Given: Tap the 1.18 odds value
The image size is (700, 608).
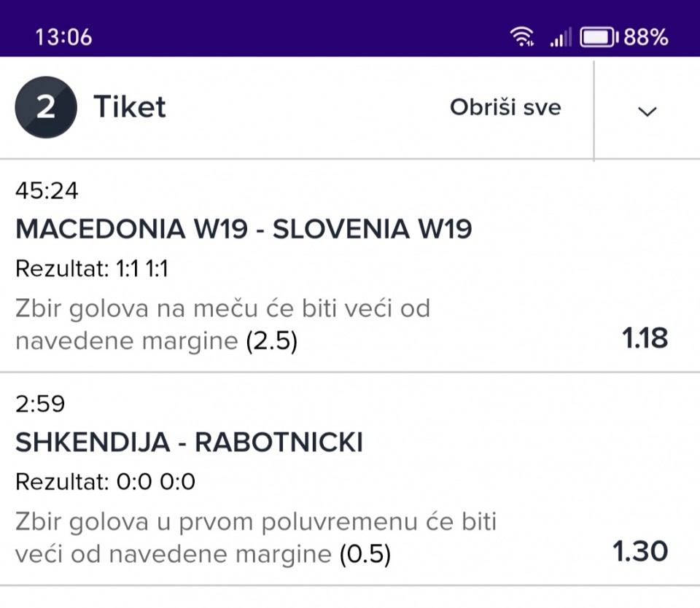Looking at the screenshot, I should point(644,338).
